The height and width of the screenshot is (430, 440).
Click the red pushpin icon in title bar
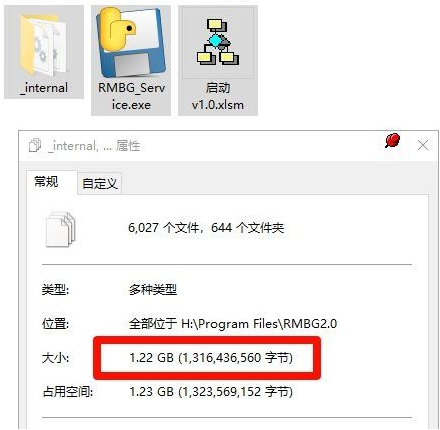click(x=392, y=140)
